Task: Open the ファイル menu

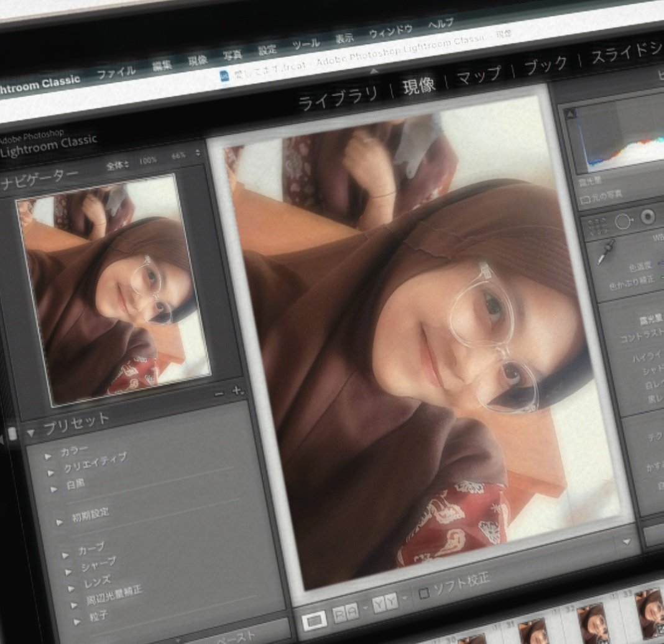Action: click(116, 73)
